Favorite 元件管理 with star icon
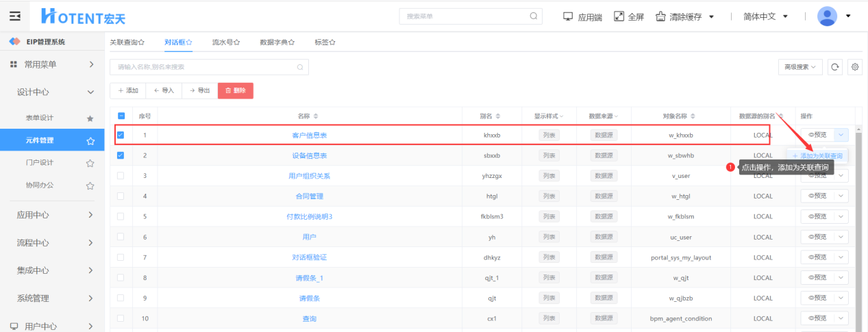This screenshot has height=332, width=868. [x=90, y=141]
